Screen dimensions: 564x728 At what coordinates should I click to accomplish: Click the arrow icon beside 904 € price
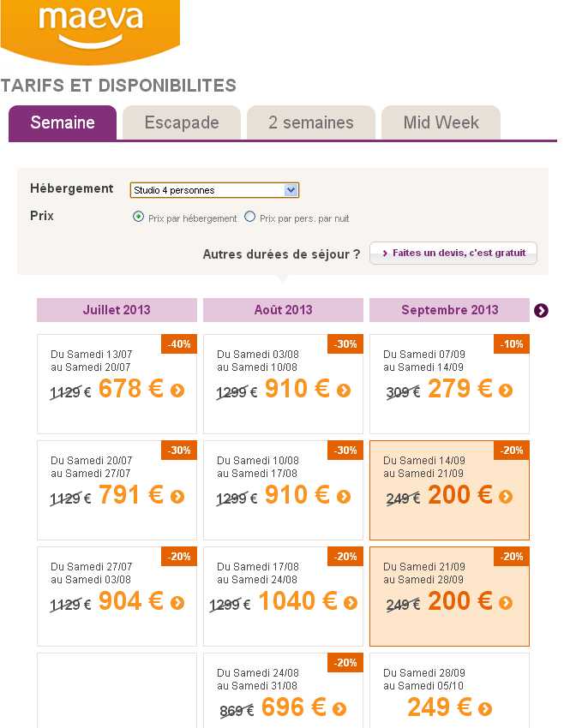point(177,603)
